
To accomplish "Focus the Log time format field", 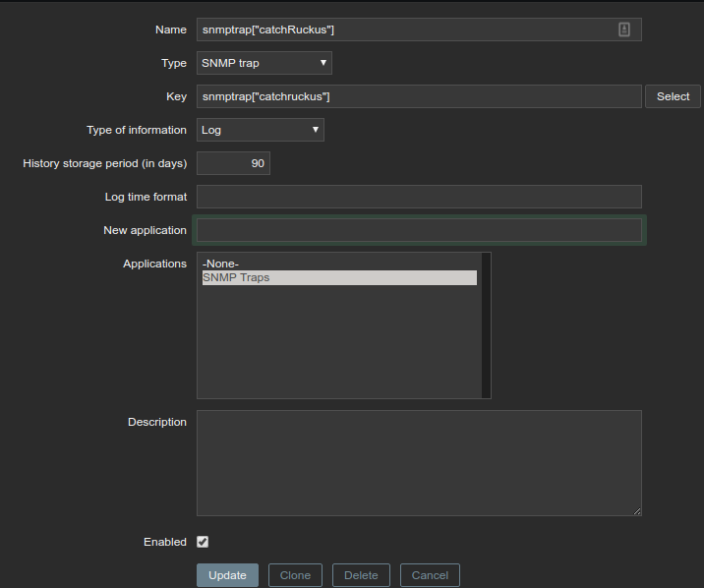I will [x=418, y=197].
